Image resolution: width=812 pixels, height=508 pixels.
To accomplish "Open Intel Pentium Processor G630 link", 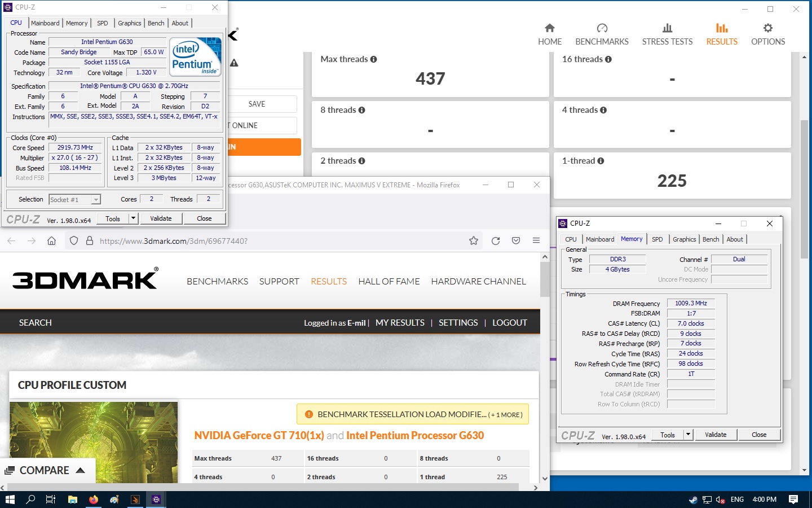I will pyautogui.click(x=415, y=435).
